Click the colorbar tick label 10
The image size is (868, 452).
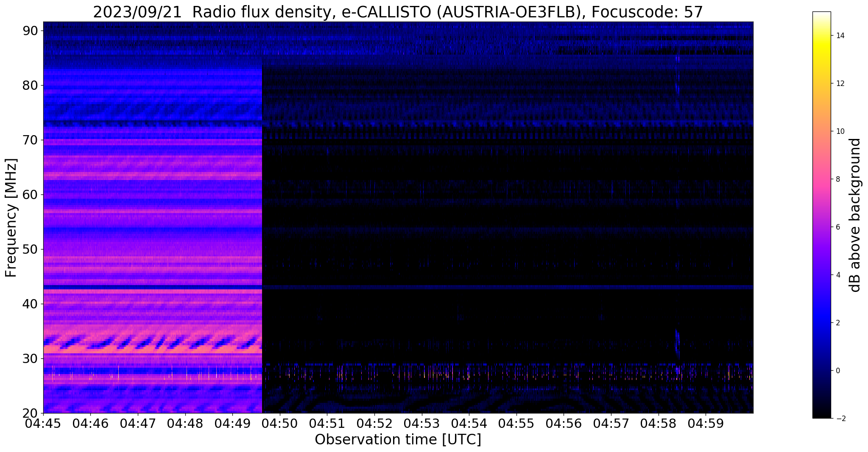[x=839, y=131]
